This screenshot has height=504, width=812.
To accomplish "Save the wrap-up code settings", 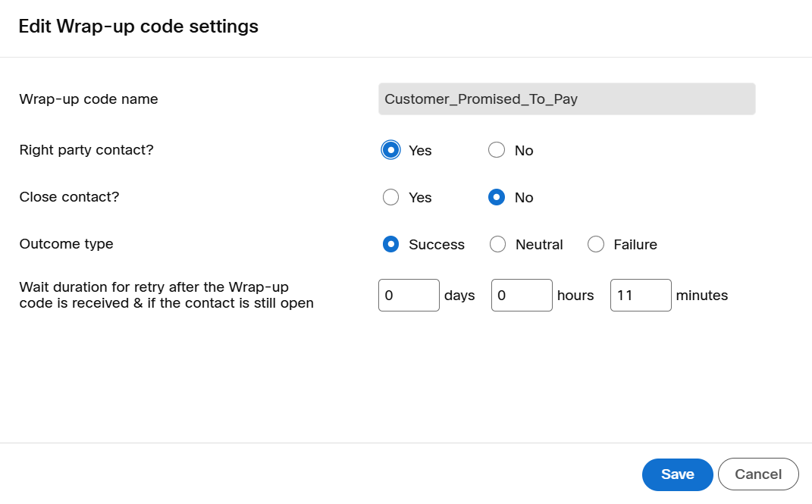I will coord(677,474).
